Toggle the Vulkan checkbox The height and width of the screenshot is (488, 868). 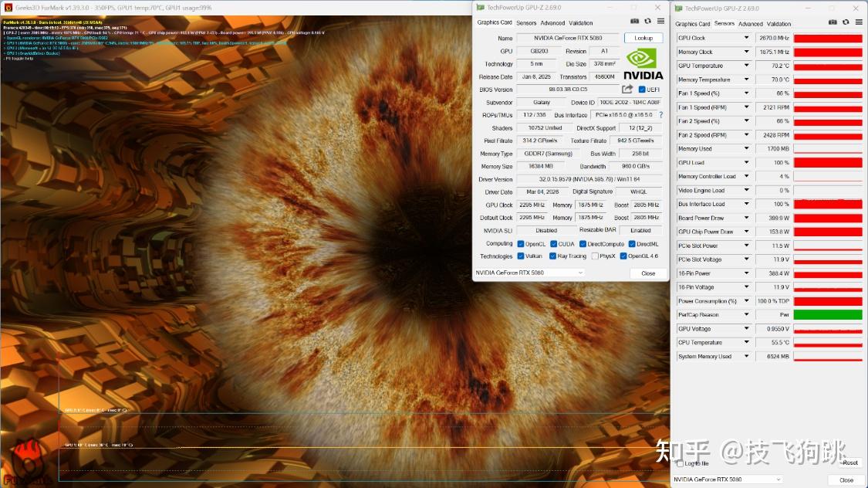point(520,256)
